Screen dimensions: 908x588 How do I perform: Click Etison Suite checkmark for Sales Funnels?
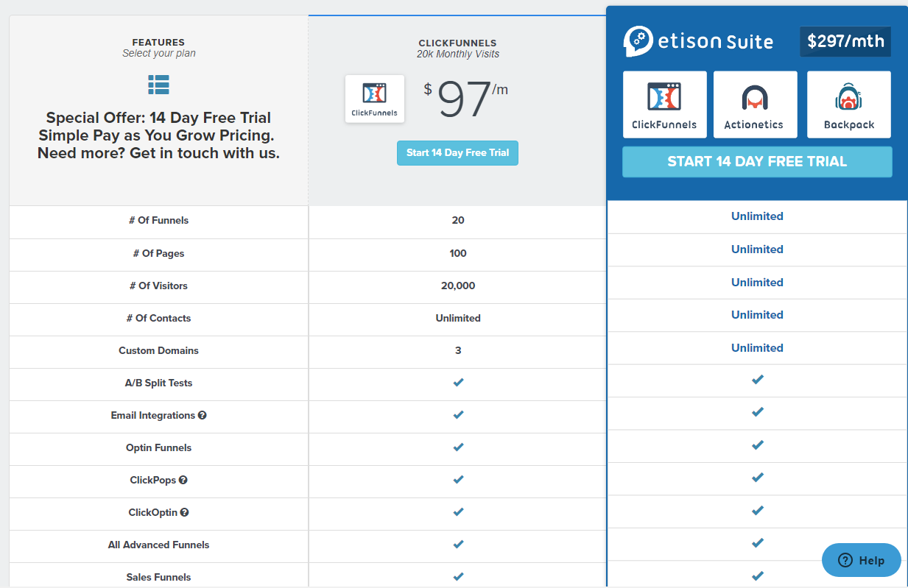757,575
